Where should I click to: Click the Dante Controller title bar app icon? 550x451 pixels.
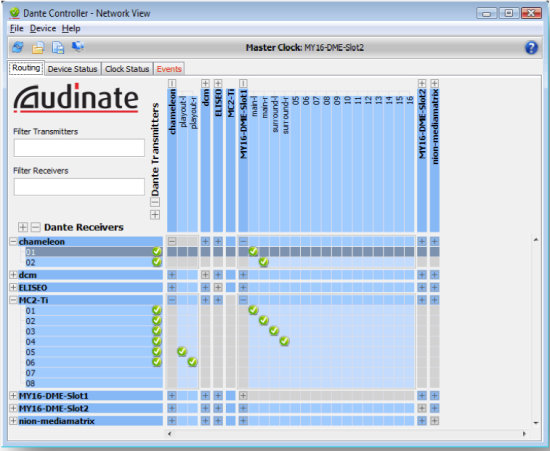pos(14,13)
